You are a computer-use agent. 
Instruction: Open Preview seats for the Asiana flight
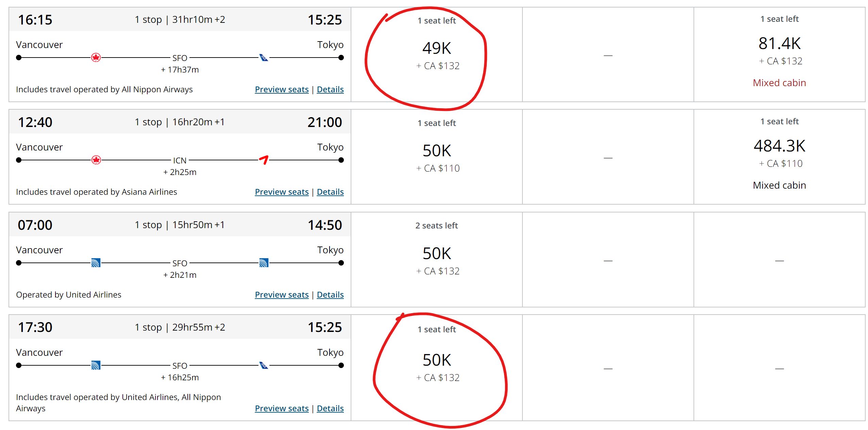pyautogui.click(x=282, y=192)
